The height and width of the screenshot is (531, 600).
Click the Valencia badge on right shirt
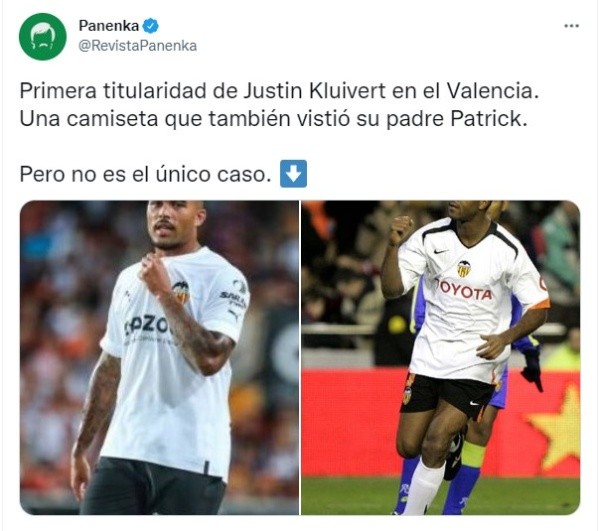pyautogui.click(x=464, y=269)
